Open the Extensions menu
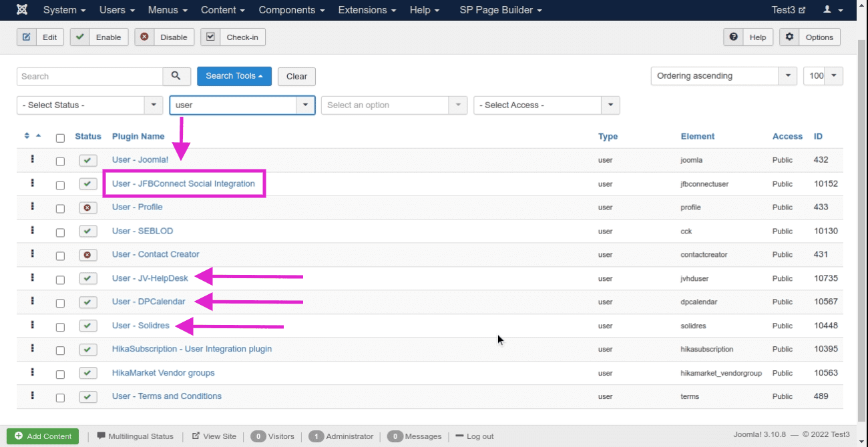 click(367, 10)
